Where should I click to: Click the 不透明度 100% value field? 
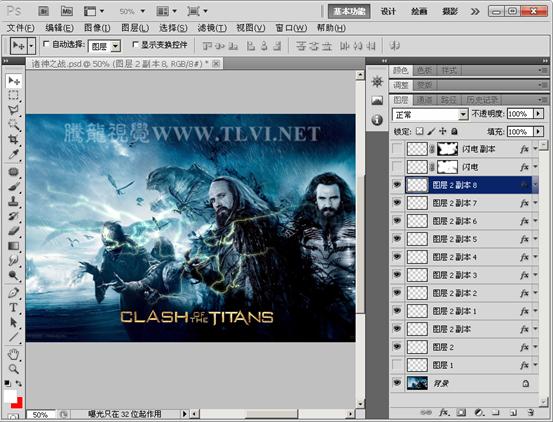click(x=520, y=114)
